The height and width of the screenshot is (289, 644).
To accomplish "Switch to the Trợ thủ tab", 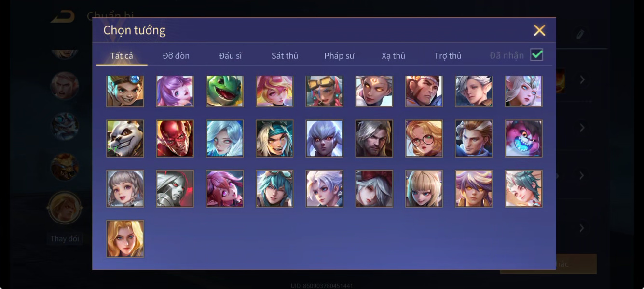I will pyautogui.click(x=448, y=56).
